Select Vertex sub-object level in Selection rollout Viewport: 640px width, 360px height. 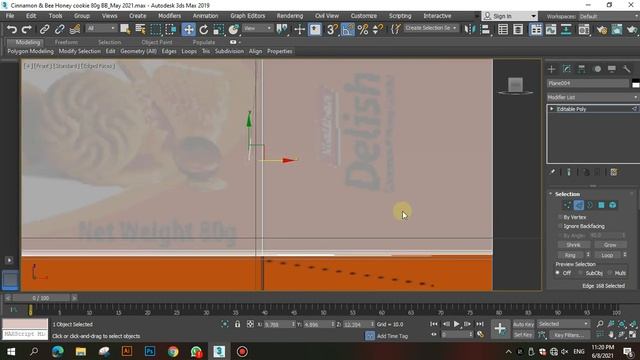tap(567, 205)
